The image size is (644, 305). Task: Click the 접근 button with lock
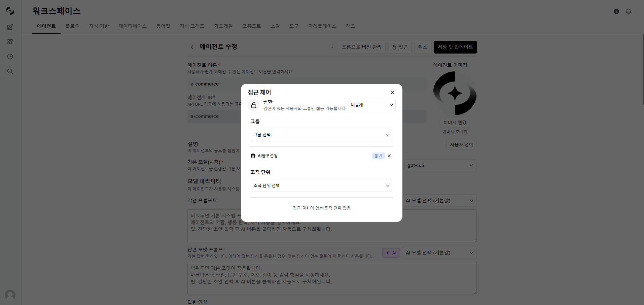[400, 47]
